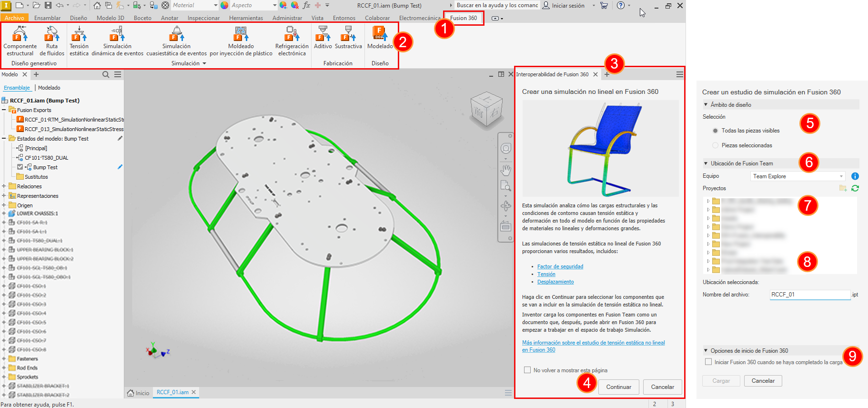Open the Interoperabilidad panel menu icon
Screen dimensions: 868x408
680,74
